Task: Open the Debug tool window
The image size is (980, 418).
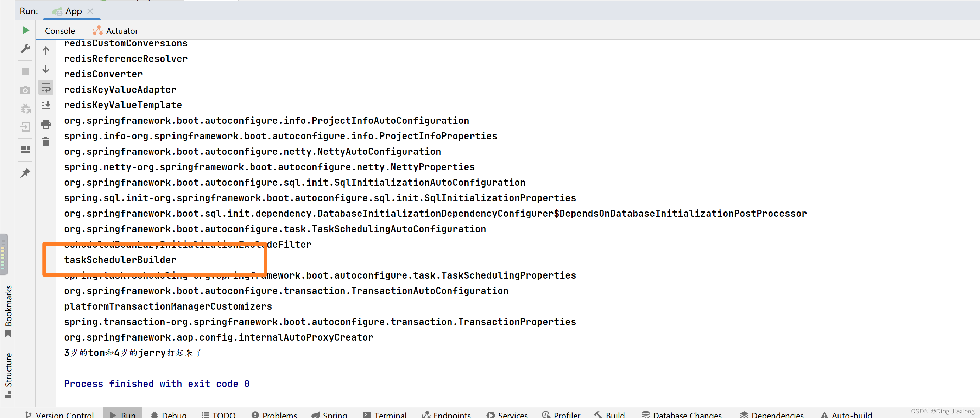Action: 169,414
